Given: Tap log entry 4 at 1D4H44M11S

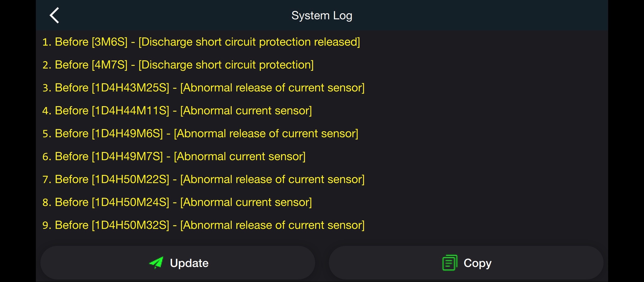Looking at the screenshot, I should coord(177,111).
